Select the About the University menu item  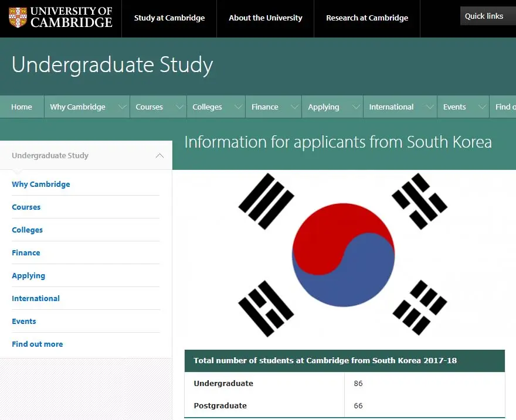(x=265, y=18)
